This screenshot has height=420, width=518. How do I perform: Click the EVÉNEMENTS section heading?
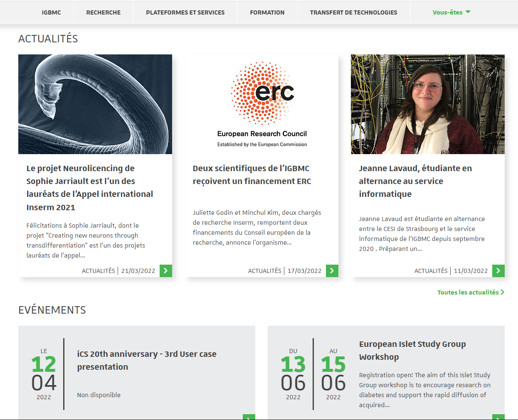pyautogui.click(x=52, y=310)
